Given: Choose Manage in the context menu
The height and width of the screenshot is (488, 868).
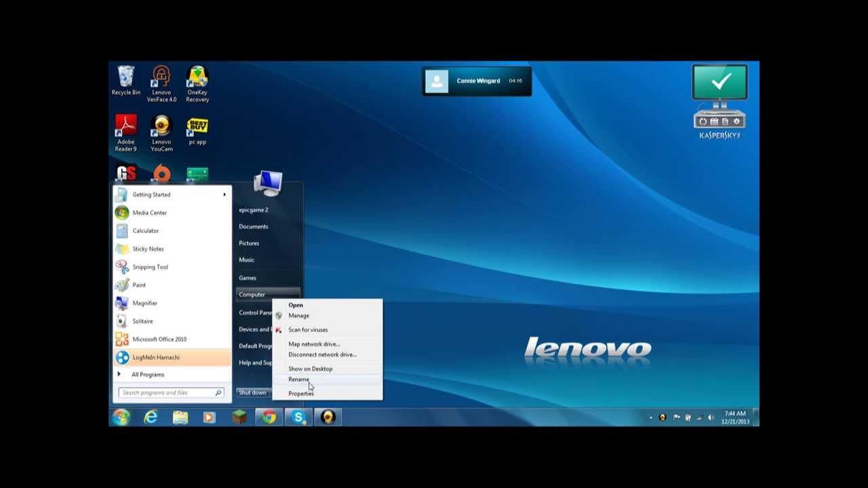Looking at the screenshot, I should pyautogui.click(x=328, y=316).
